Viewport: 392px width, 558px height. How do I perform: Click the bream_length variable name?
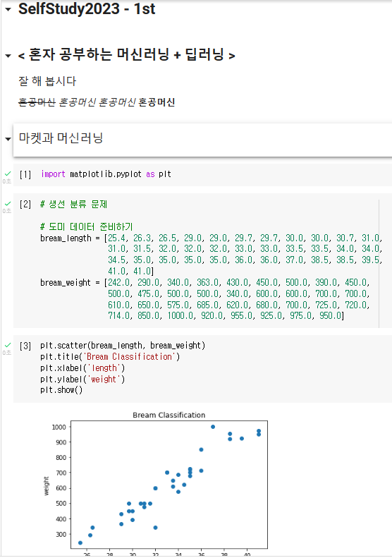pyautogui.click(x=66, y=238)
